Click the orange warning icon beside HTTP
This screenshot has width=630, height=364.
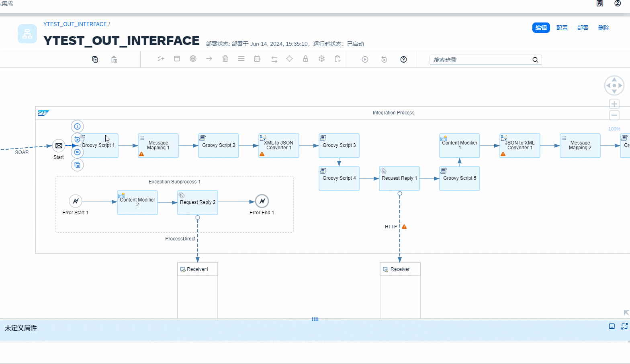404,227
